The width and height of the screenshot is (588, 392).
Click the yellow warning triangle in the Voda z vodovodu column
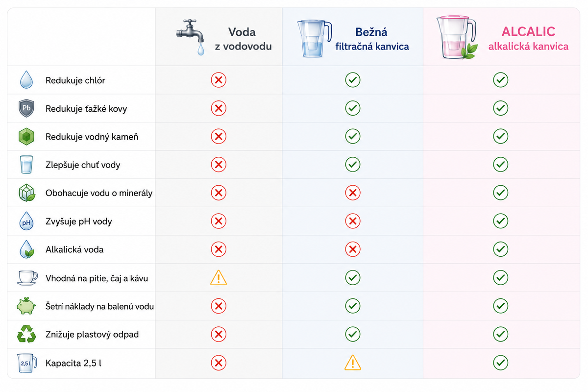point(219,278)
